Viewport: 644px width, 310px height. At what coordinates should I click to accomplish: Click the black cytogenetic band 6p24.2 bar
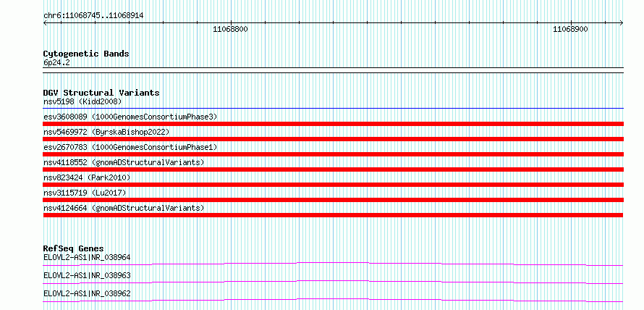click(333, 70)
